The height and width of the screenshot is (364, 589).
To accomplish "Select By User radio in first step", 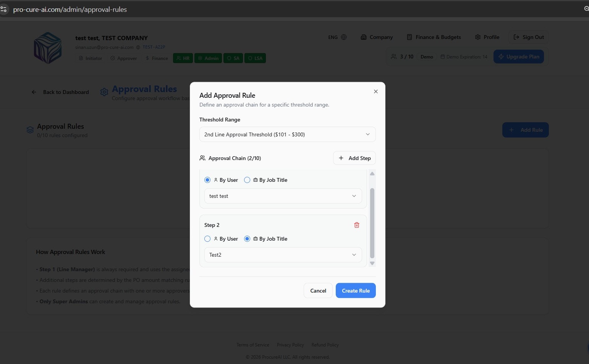I will [207, 180].
